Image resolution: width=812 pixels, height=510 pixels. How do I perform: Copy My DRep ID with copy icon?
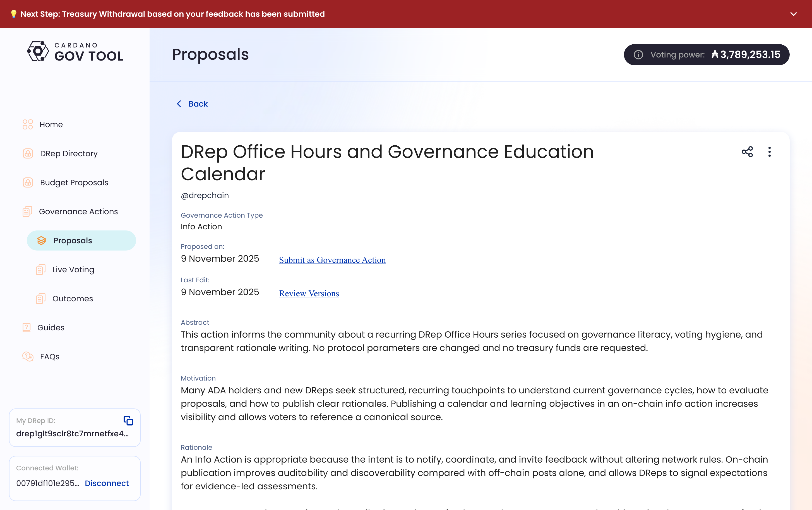pos(128,420)
